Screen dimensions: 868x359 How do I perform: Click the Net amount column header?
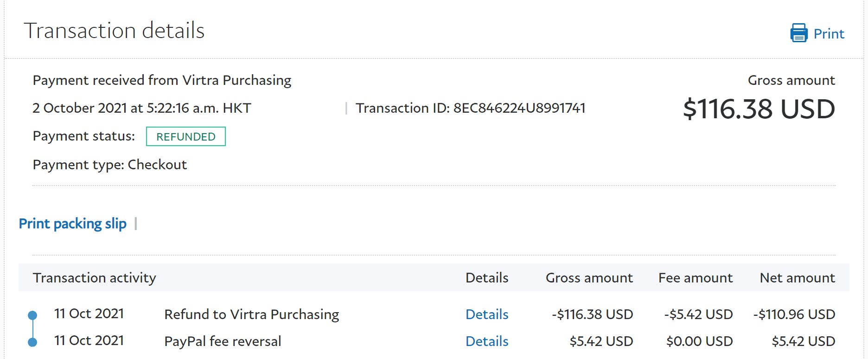point(797,278)
